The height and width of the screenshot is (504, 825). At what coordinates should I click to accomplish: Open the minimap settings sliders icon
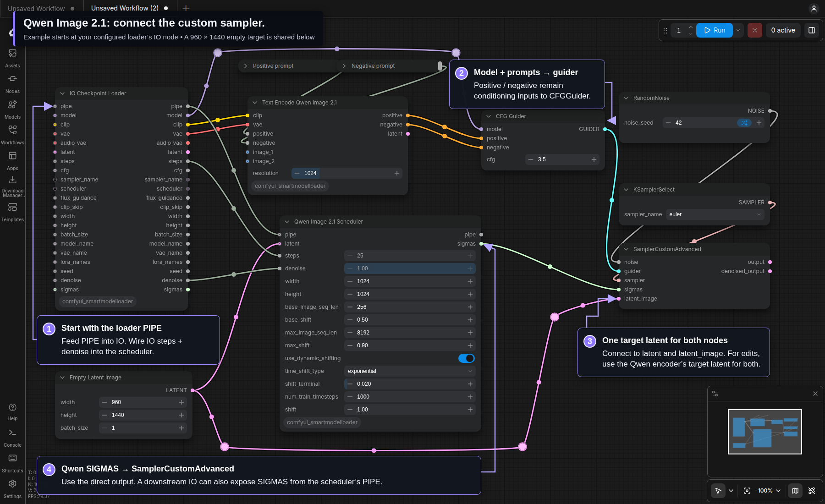click(715, 394)
